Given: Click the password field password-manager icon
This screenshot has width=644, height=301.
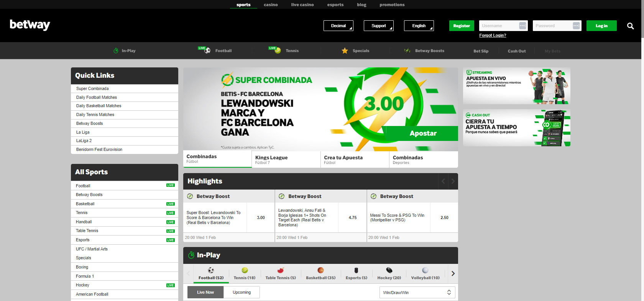Looking at the screenshot, I should click(x=576, y=26).
